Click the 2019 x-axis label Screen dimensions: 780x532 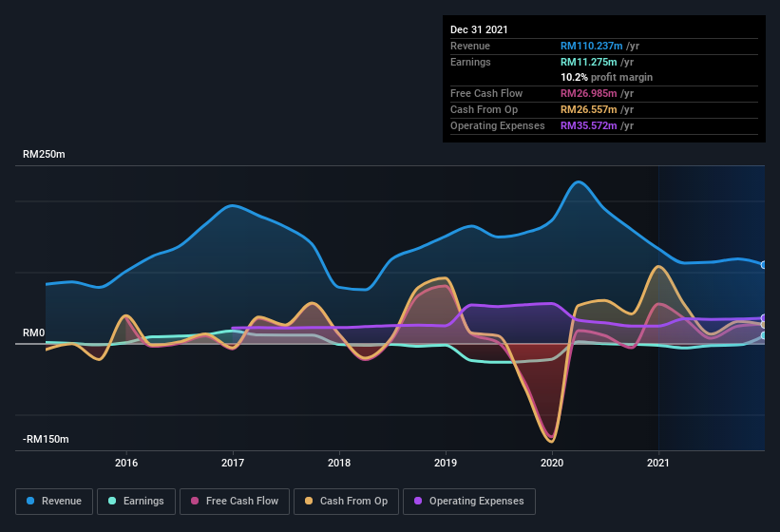pos(446,463)
